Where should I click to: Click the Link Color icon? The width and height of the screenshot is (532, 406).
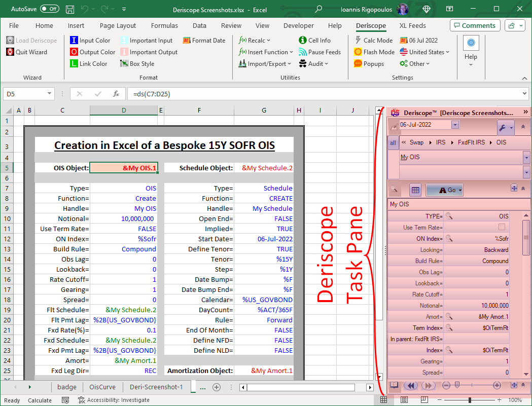pyautogui.click(x=74, y=64)
